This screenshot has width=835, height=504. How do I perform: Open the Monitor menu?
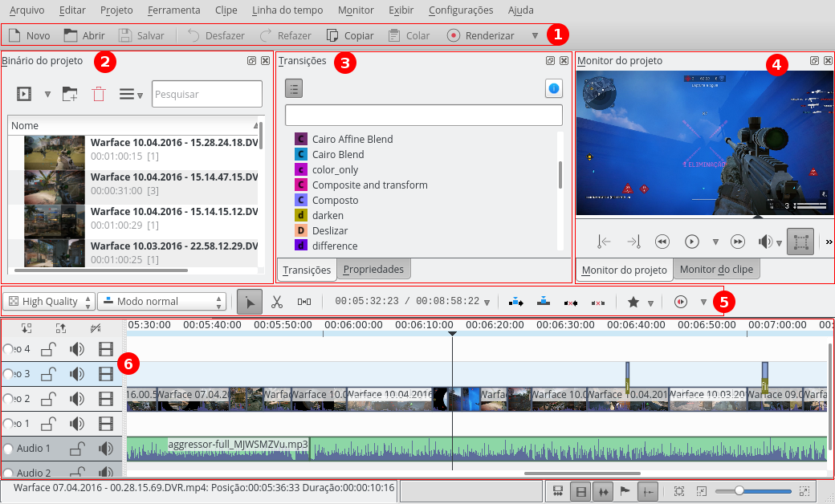355,10
